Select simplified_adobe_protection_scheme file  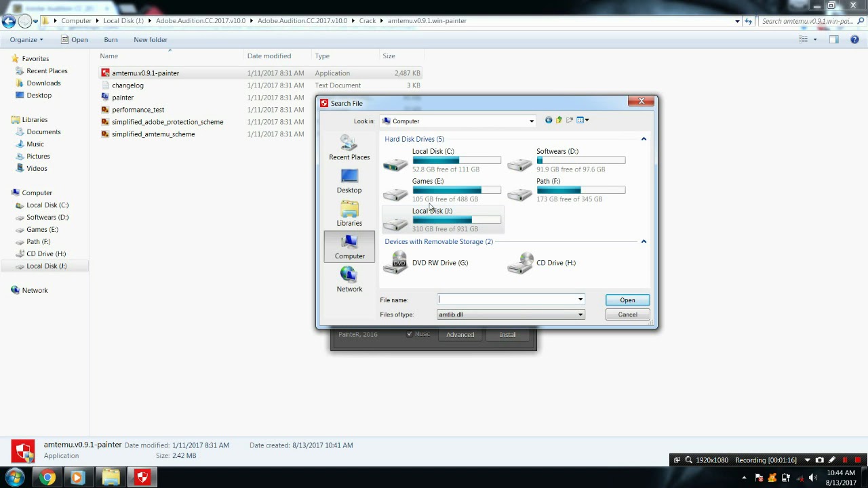pyautogui.click(x=167, y=122)
